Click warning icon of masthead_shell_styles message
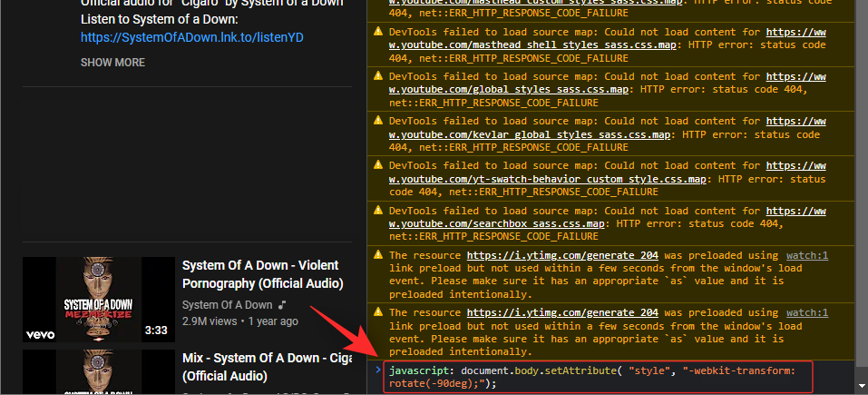868x395 pixels. click(x=378, y=31)
